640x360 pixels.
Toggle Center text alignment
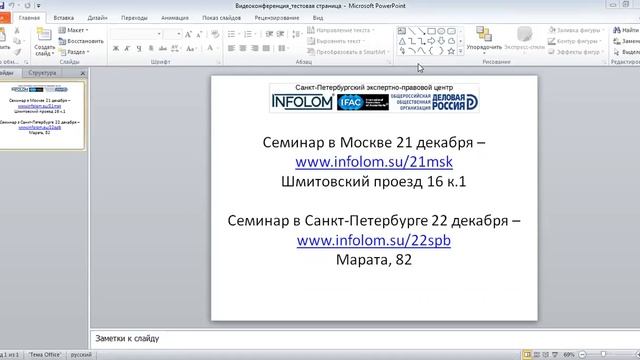243,49
